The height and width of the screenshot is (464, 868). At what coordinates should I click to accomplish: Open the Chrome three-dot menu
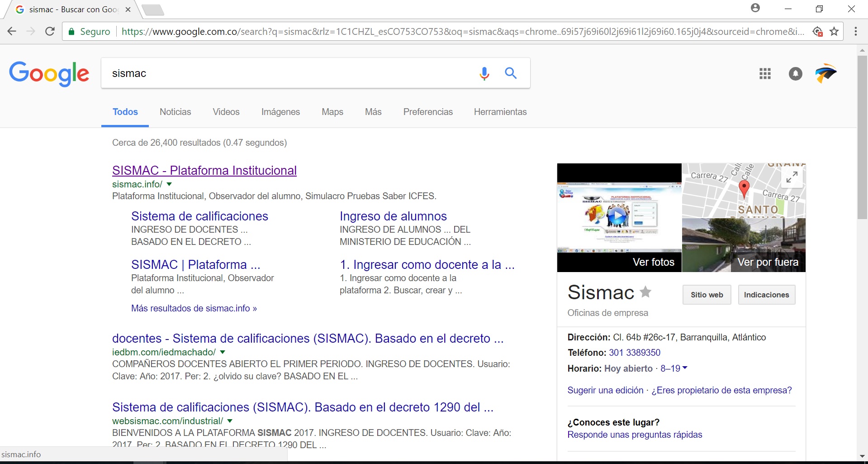[855, 32]
